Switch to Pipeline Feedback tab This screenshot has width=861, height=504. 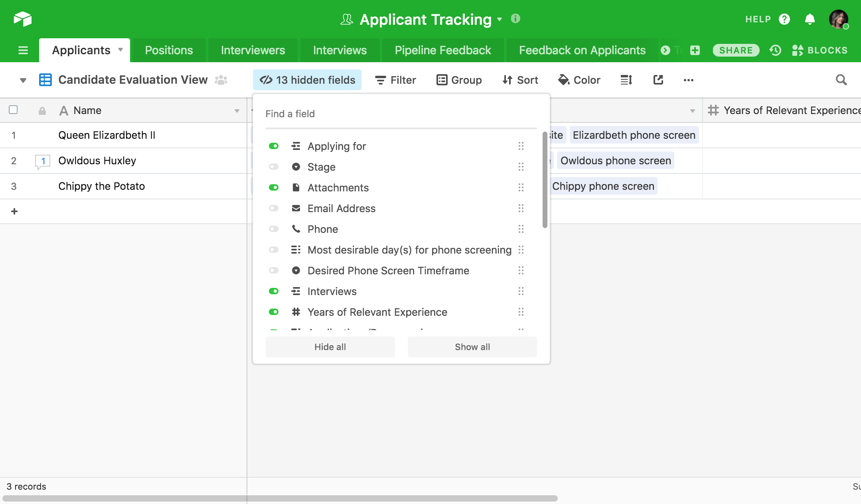click(443, 50)
